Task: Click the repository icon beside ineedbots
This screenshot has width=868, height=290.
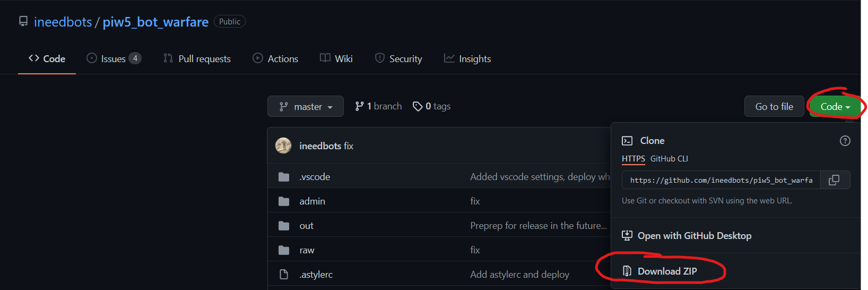Action: pos(23,22)
